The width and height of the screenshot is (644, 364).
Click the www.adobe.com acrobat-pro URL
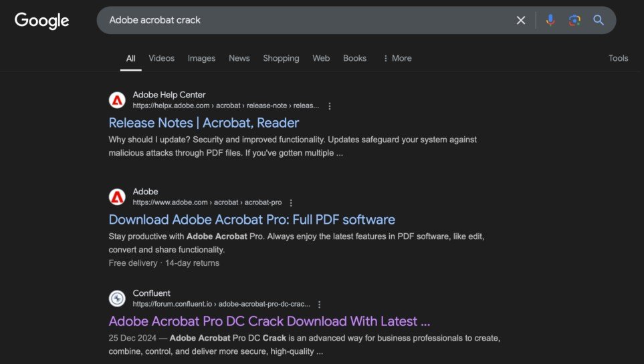(207, 202)
